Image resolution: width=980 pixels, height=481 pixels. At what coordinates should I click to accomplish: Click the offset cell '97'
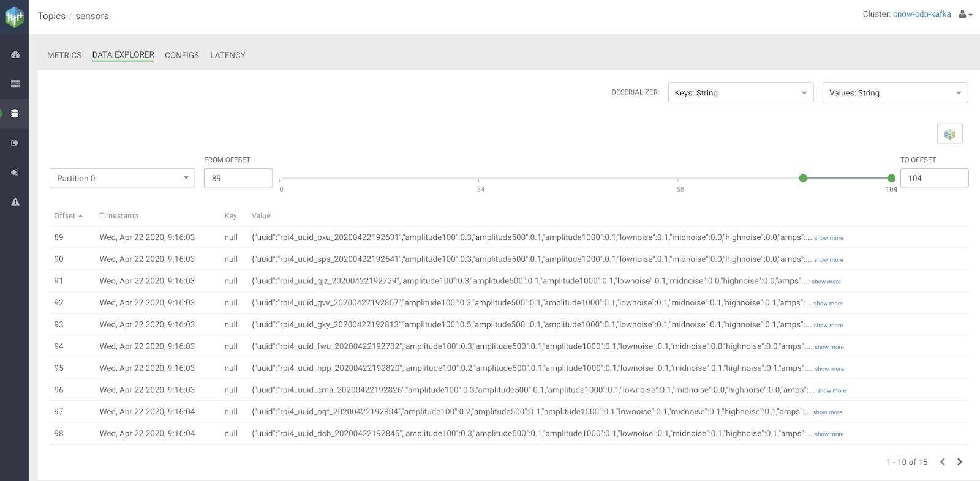[x=59, y=412]
